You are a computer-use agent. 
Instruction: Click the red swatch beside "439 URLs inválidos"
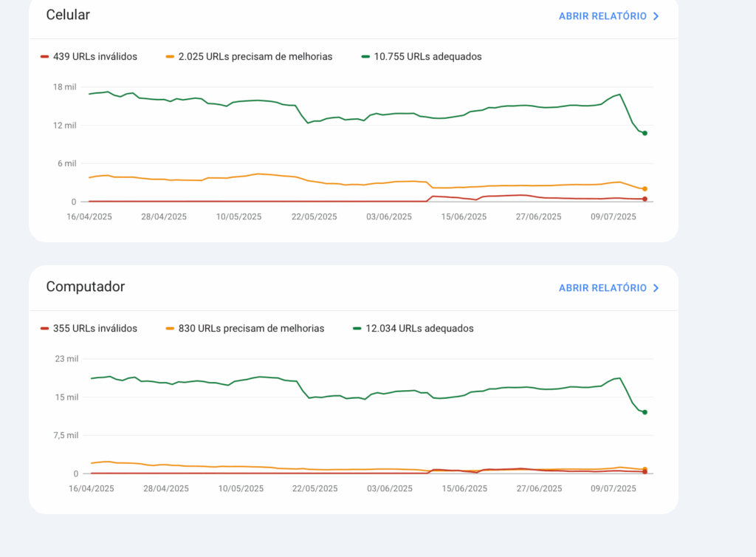45,57
